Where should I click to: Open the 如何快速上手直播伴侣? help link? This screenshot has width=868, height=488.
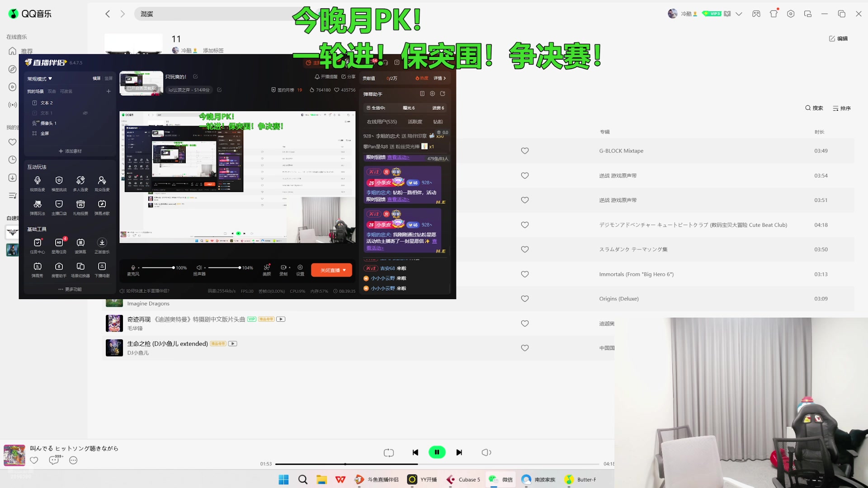pos(145,291)
